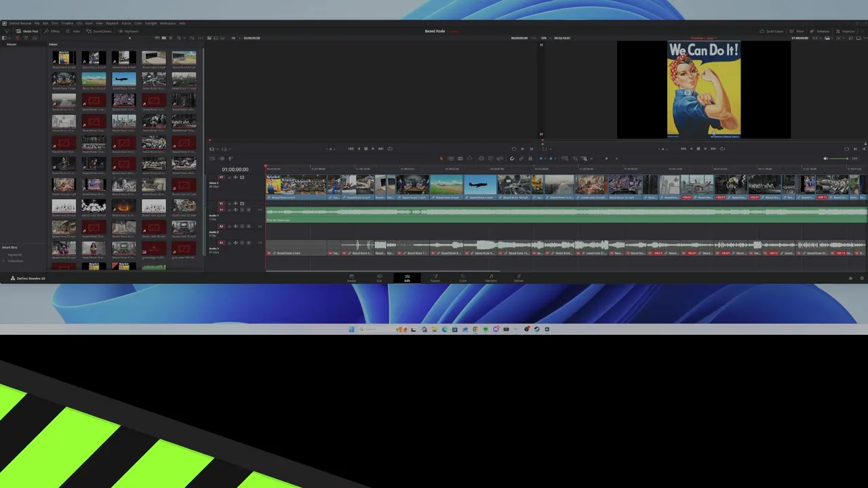Switch to the Media page
The image size is (868, 488).
tap(351, 278)
